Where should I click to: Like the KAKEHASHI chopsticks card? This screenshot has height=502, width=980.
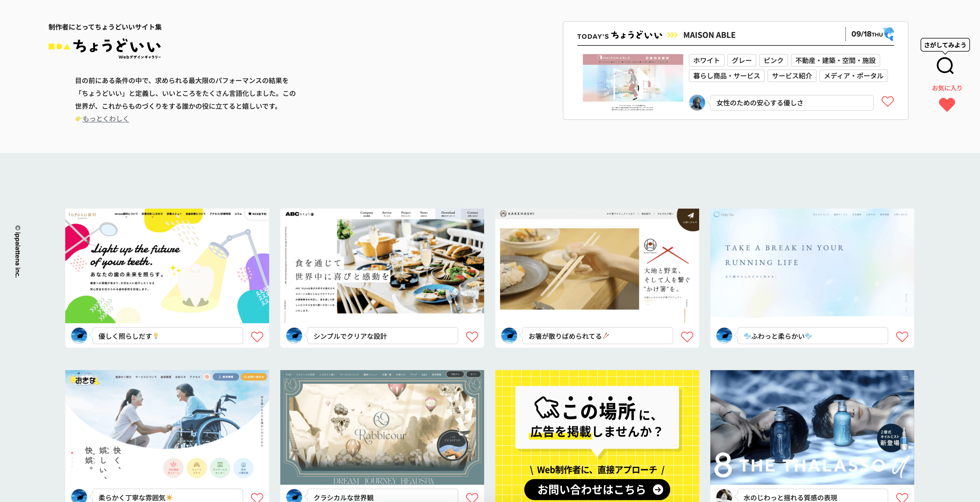coord(687,337)
